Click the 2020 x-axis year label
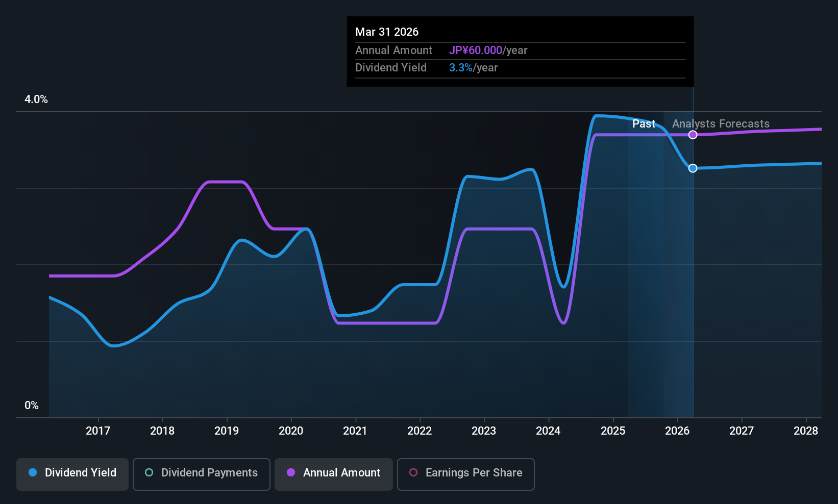This screenshot has width=838, height=504. [x=291, y=431]
